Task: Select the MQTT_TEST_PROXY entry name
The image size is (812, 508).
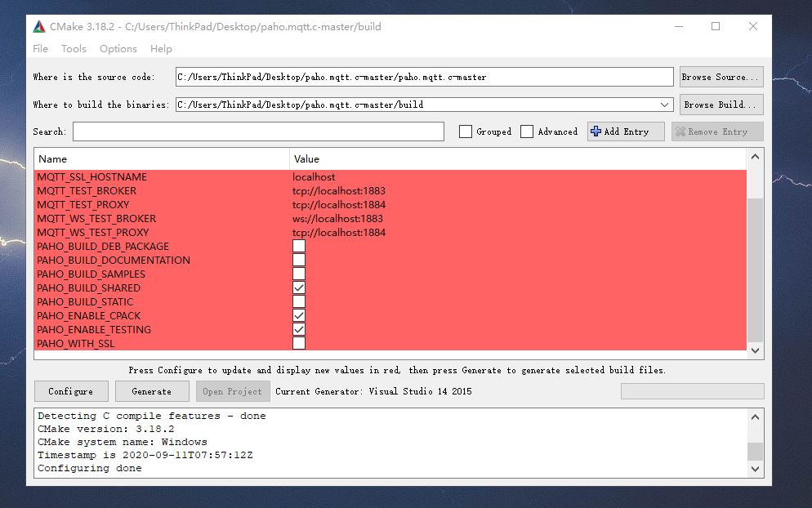Action: (x=83, y=205)
